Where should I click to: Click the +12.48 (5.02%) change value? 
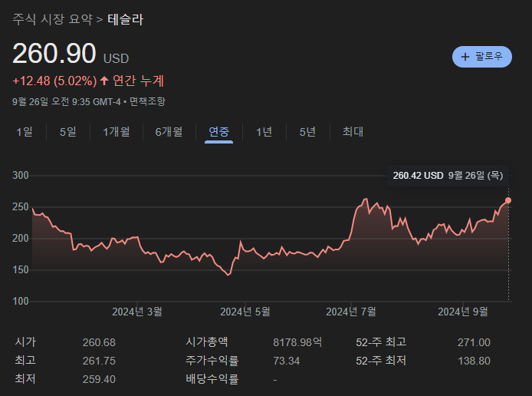click(54, 81)
